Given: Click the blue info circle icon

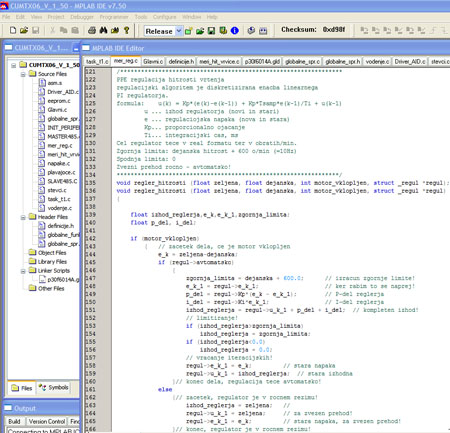Looking at the screenshot, I should pos(235,31).
